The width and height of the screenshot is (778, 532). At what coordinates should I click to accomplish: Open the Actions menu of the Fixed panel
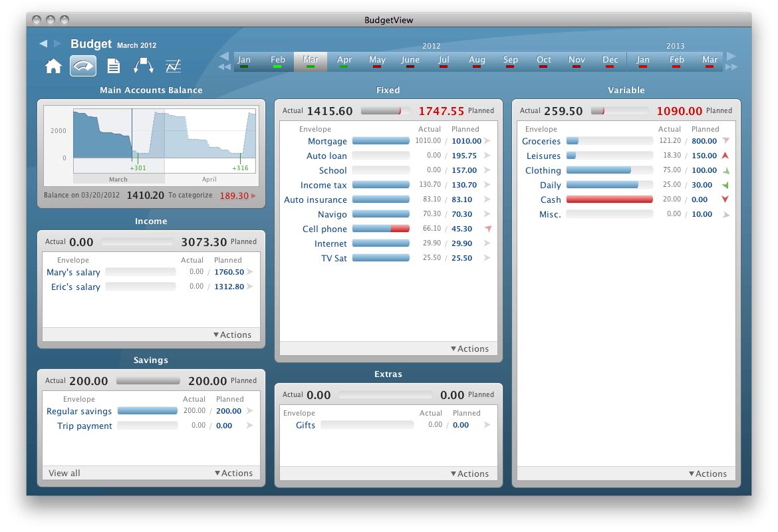[471, 348]
